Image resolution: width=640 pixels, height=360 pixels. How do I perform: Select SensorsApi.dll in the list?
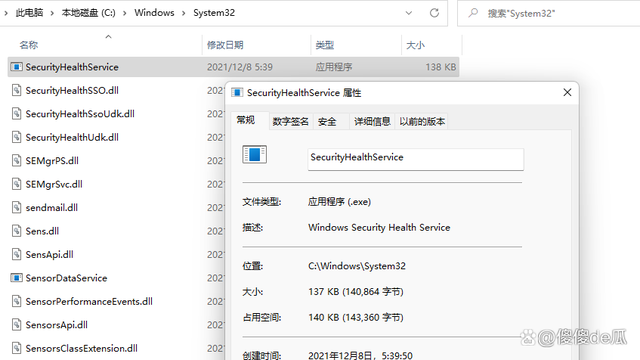[x=56, y=325]
